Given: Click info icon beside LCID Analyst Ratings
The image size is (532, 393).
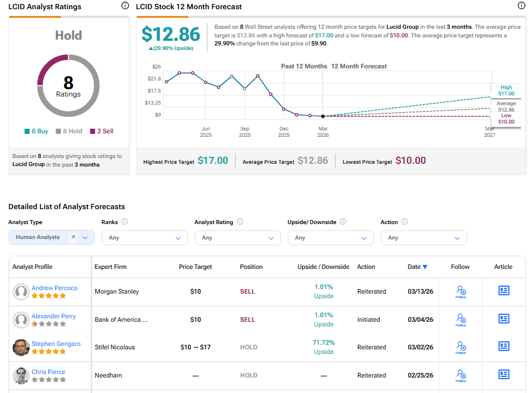Looking at the screenshot, I should coord(125,6).
